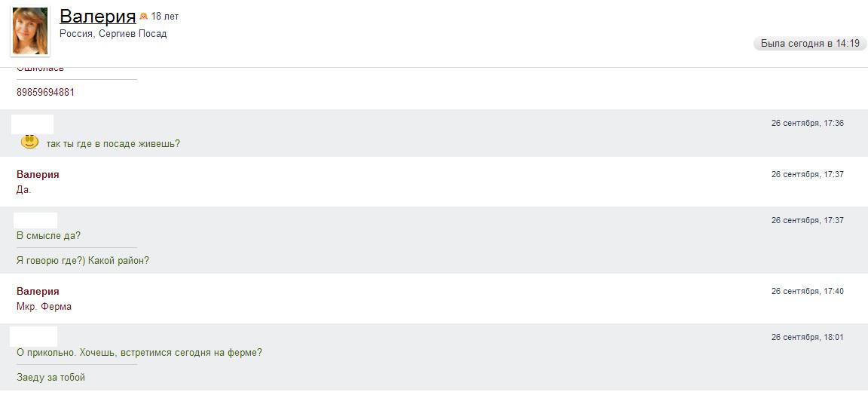Click the message 'Я говорю где?) Какой район?'
Image resolution: width=868 pixels, height=398 pixels.
83,261
